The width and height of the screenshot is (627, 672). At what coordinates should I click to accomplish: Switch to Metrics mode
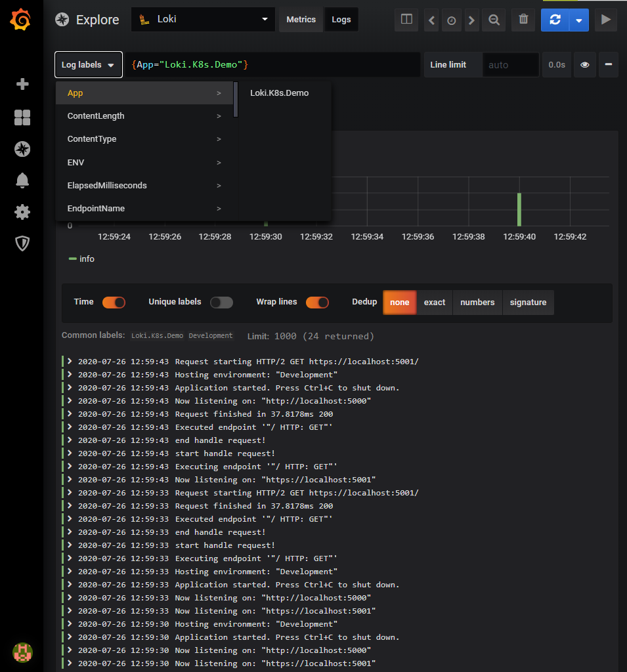pyautogui.click(x=301, y=20)
